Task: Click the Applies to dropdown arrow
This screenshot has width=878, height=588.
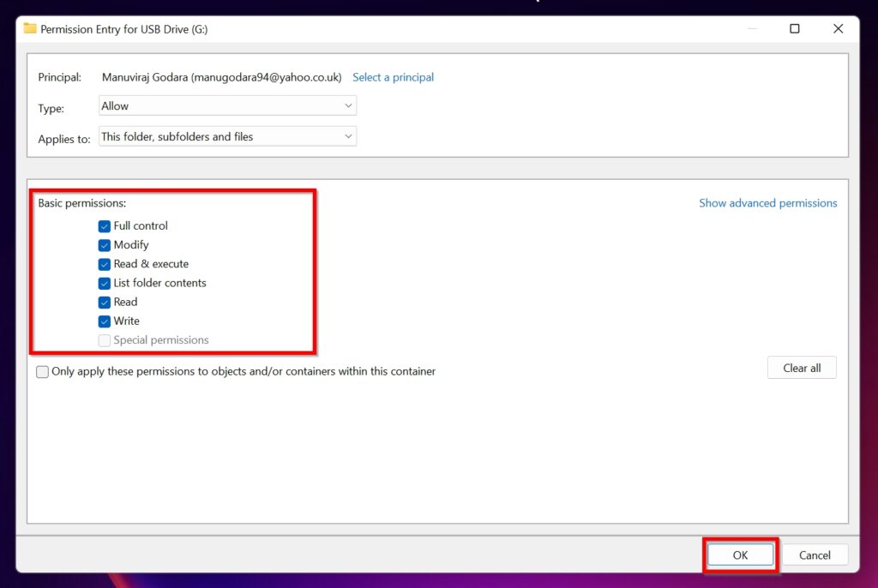Action: point(348,135)
